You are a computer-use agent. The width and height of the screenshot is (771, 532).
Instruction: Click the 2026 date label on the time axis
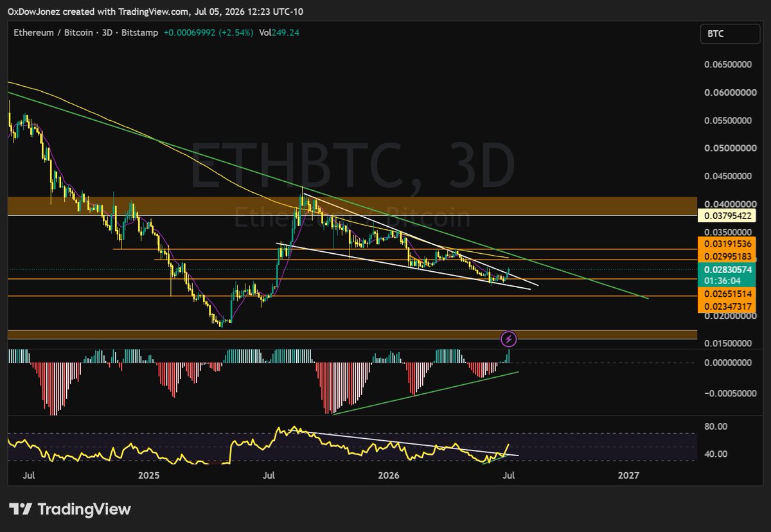pyautogui.click(x=388, y=476)
